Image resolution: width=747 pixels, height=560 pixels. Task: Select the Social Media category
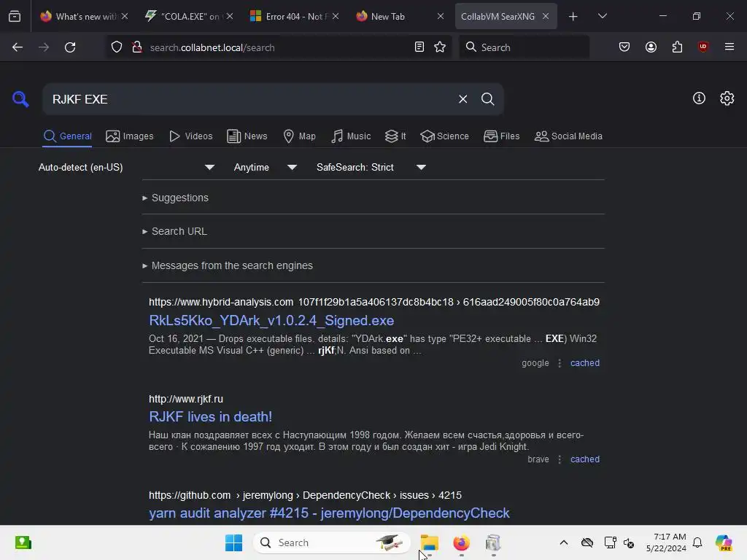click(568, 136)
